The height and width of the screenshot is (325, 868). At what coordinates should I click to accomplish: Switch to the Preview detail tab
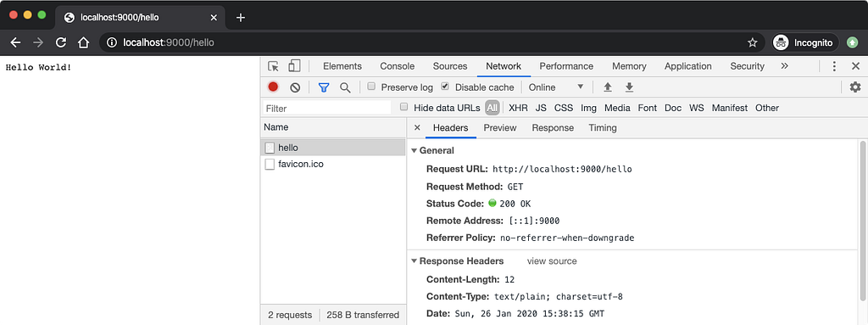pos(500,127)
